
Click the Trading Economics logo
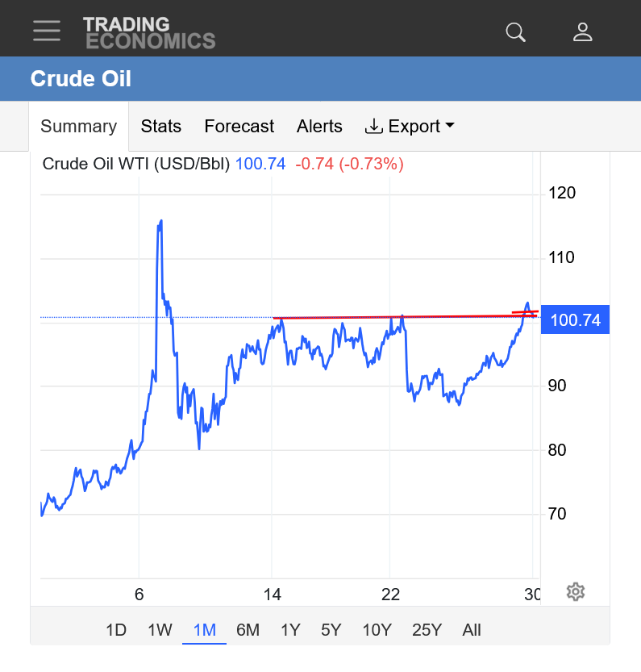click(149, 32)
